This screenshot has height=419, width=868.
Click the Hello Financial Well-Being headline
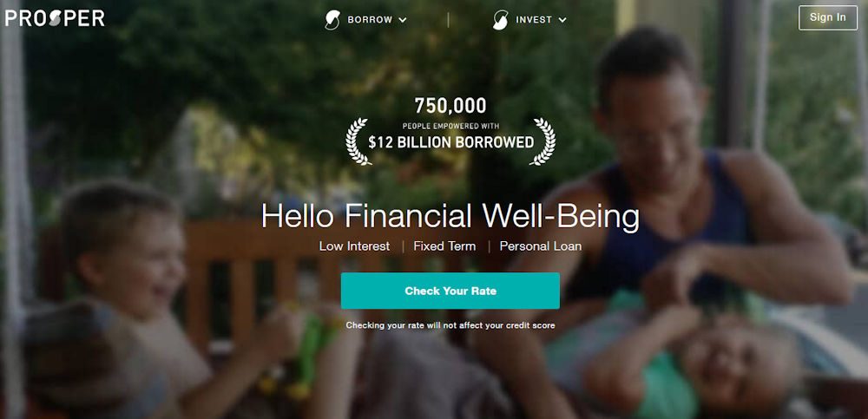pyautogui.click(x=450, y=216)
